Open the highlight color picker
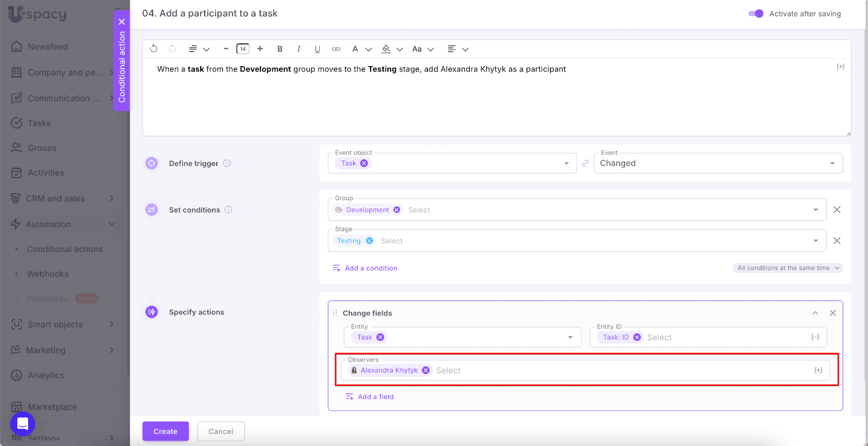 pyautogui.click(x=386, y=49)
